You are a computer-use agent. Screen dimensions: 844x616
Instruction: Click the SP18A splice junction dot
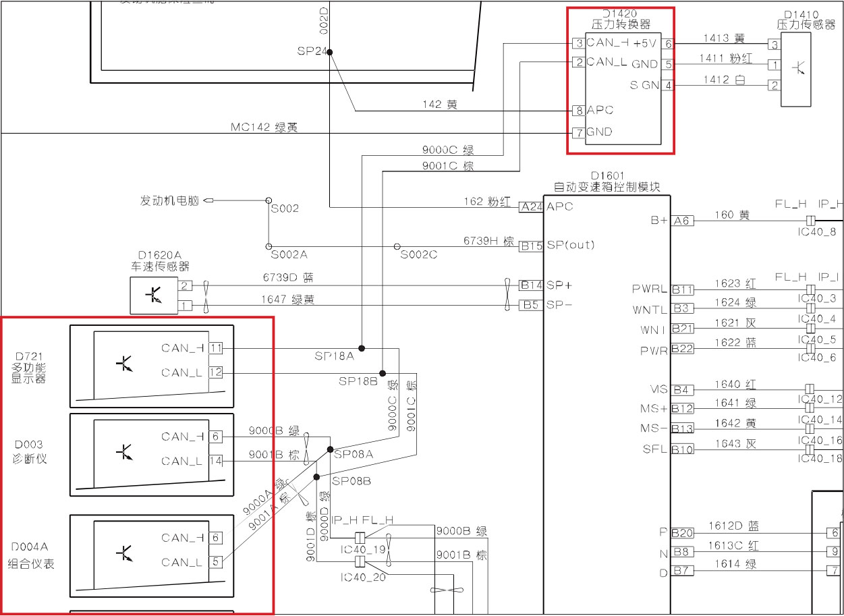click(x=362, y=348)
